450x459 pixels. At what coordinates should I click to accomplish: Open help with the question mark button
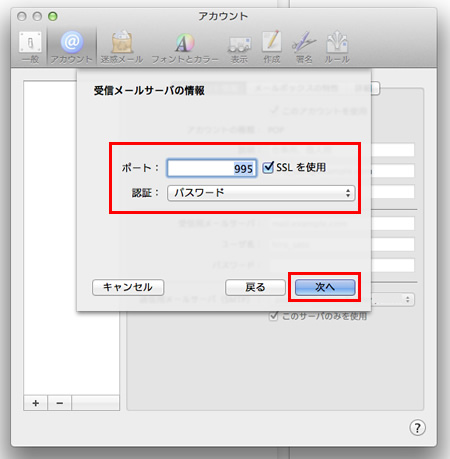(417, 427)
